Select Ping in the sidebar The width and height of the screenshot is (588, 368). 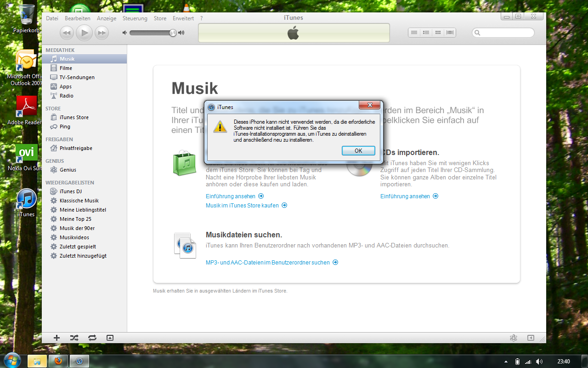point(85,126)
